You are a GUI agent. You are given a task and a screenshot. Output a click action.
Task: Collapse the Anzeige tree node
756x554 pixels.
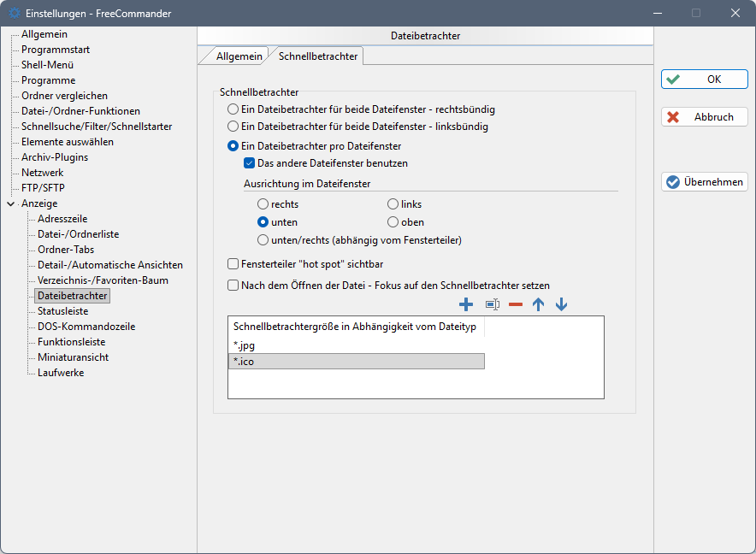click(10, 203)
